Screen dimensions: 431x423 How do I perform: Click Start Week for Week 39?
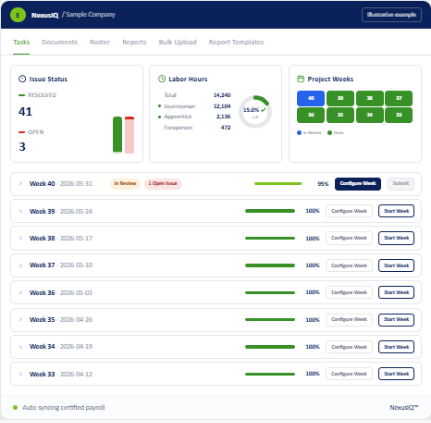click(x=396, y=211)
